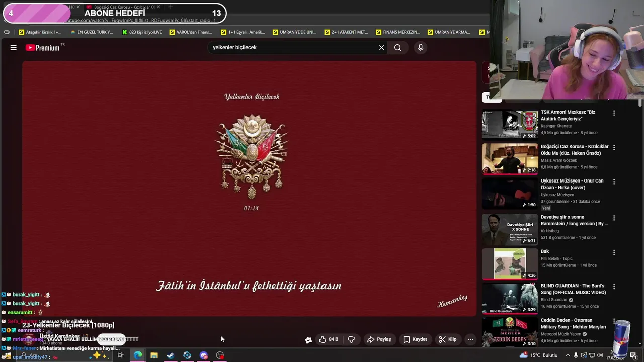Open Davetiye şiir x sonne title
The height and width of the screenshot is (362, 644).
pyautogui.click(x=574, y=220)
